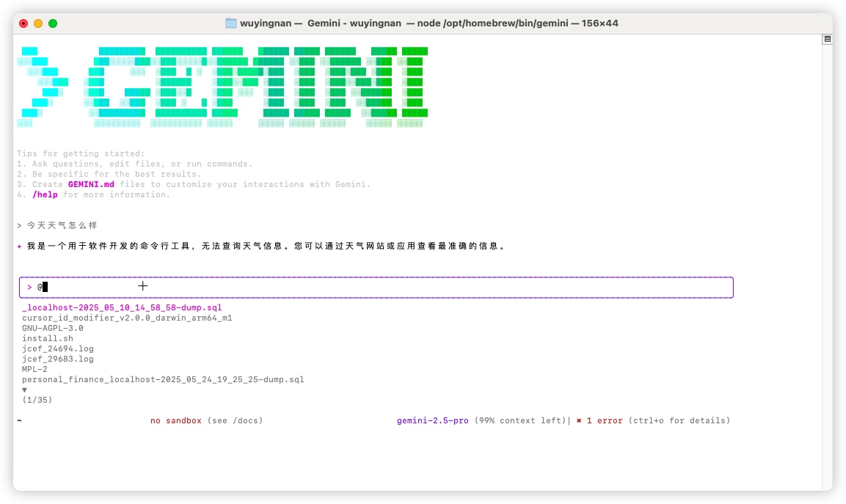
Task: Select jcef_29683.log in the suggestions
Action: click(58, 359)
